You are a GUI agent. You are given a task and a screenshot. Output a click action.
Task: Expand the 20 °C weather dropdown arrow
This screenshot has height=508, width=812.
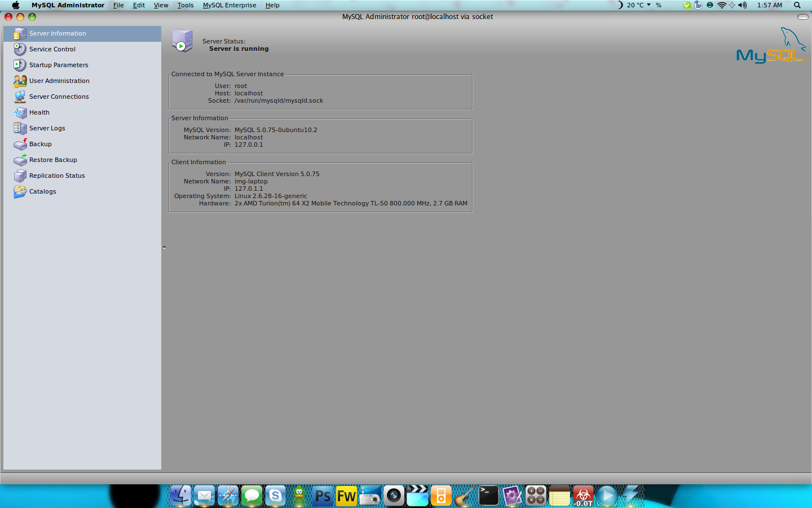click(648, 5)
